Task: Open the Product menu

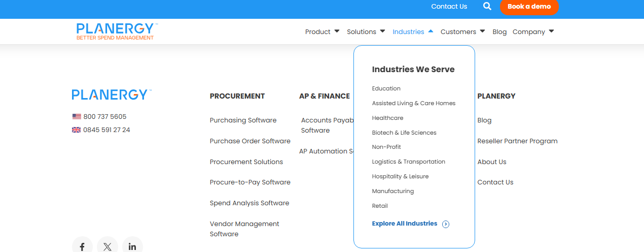Action: pyautogui.click(x=318, y=31)
